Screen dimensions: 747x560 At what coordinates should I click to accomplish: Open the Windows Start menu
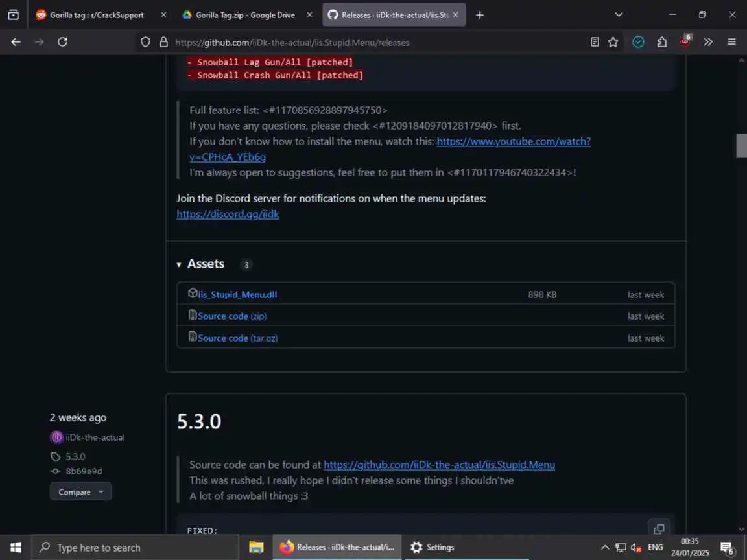tap(16, 547)
